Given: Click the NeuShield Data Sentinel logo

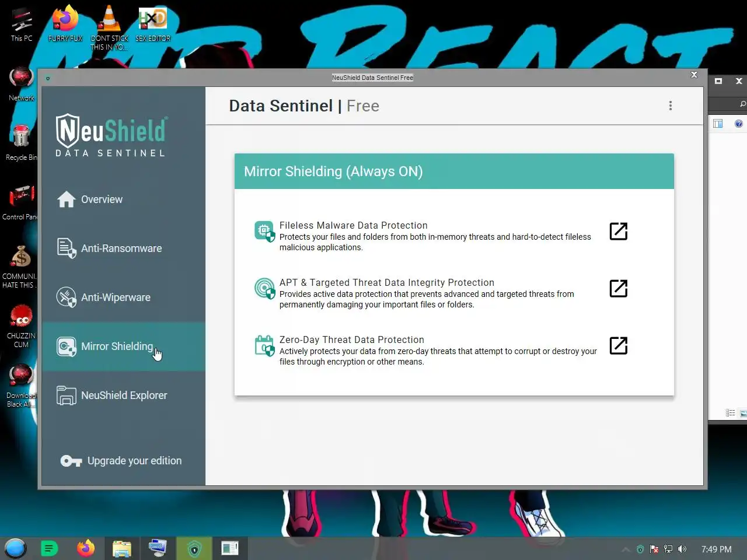Looking at the screenshot, I should (x=111, y=135).
